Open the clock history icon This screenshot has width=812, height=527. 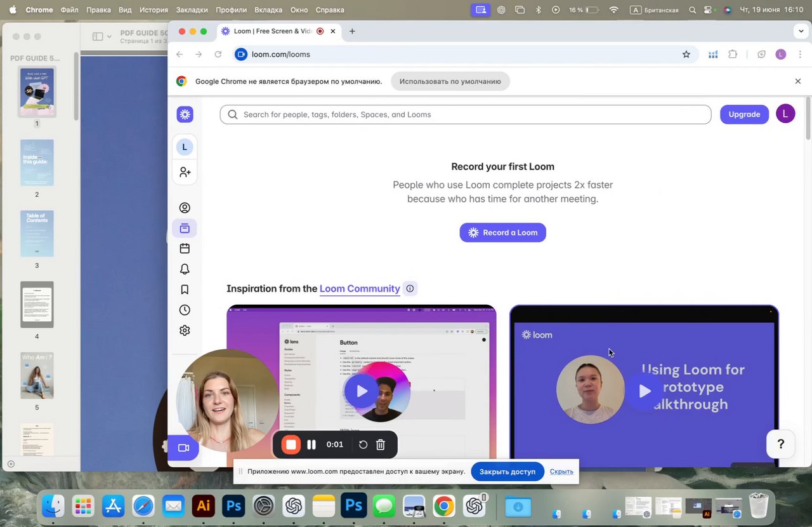[x=185, y=310]
